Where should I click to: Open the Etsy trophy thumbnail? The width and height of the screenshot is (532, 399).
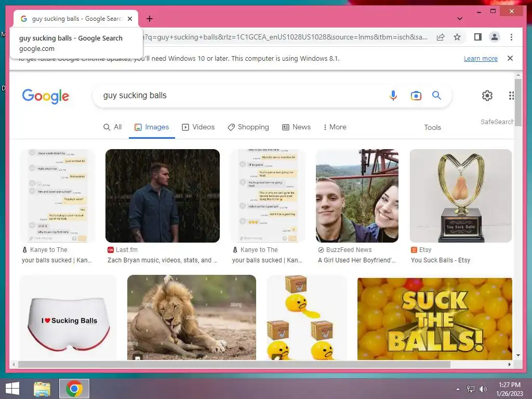(460, 196)
